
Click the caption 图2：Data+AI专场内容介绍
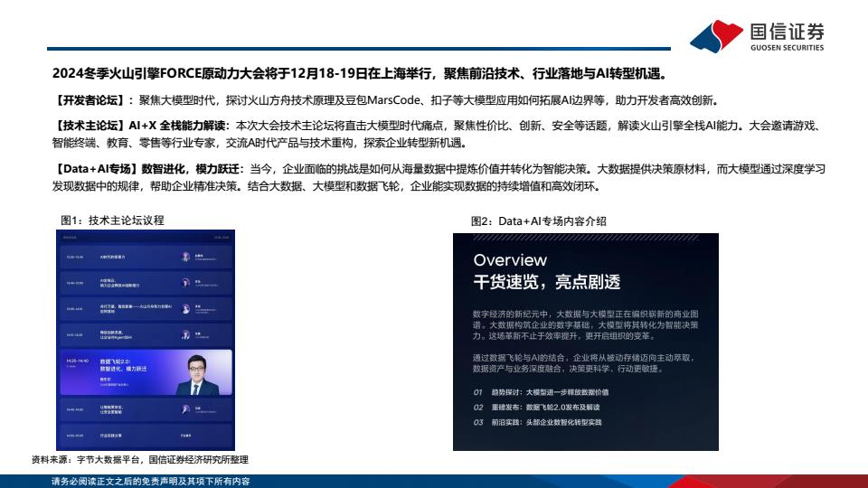[539, 221]
